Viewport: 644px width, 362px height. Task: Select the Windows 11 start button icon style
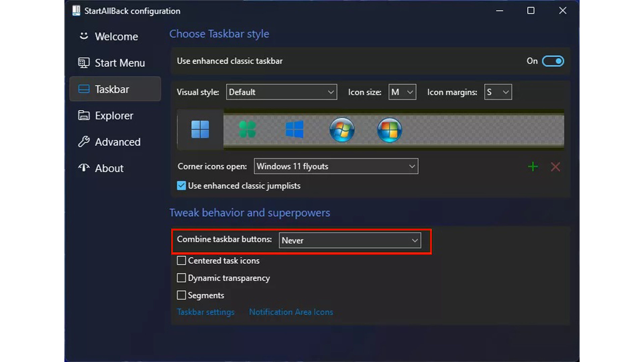coord(200,129)
